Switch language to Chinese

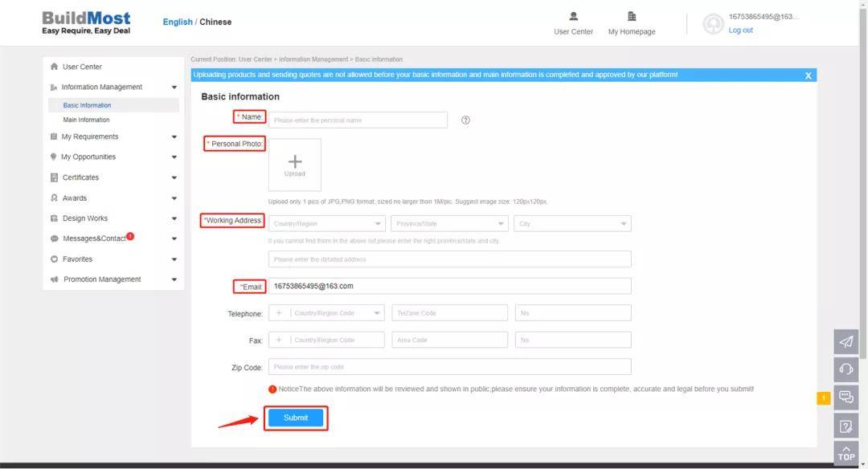click(215, 22)
